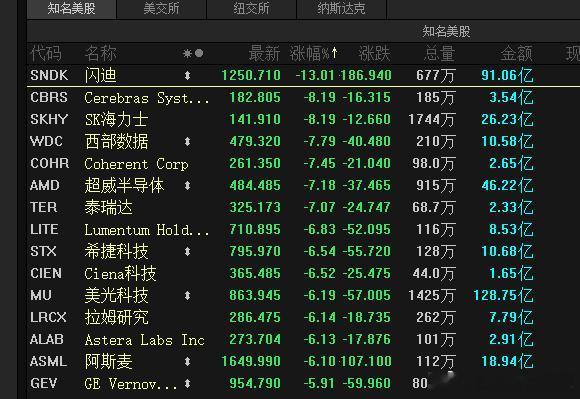This screenshot has width=580, height=399.
Task: Click the volume value 1744万
Action: [x=432, y=119]
